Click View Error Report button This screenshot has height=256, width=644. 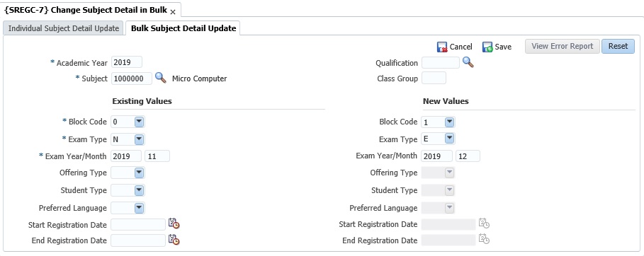coord(563,47)
